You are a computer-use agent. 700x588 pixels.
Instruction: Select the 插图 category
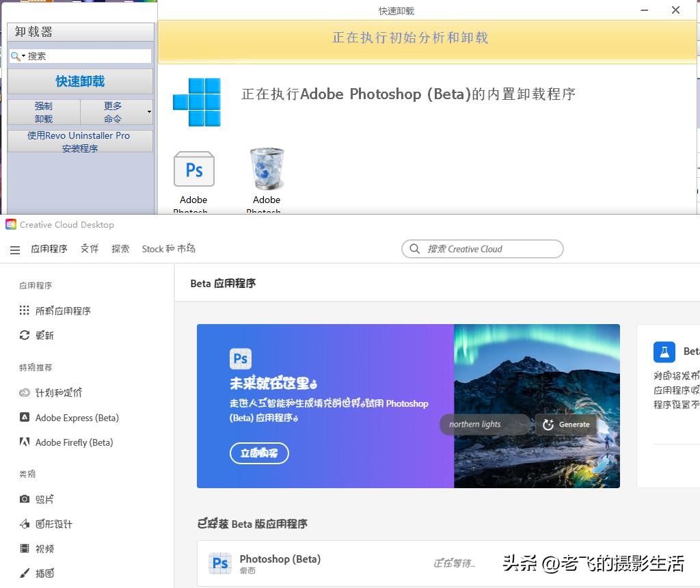pos(44,573)
